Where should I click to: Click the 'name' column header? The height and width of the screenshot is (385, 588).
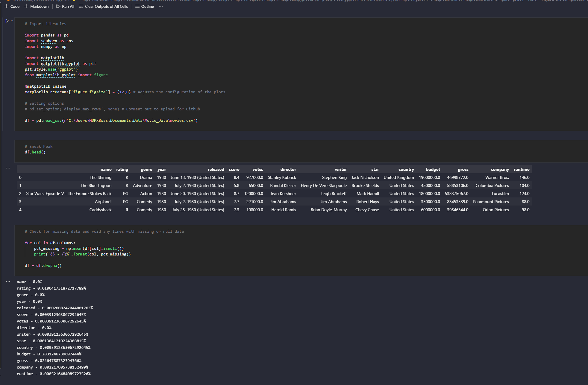[106, 169]
